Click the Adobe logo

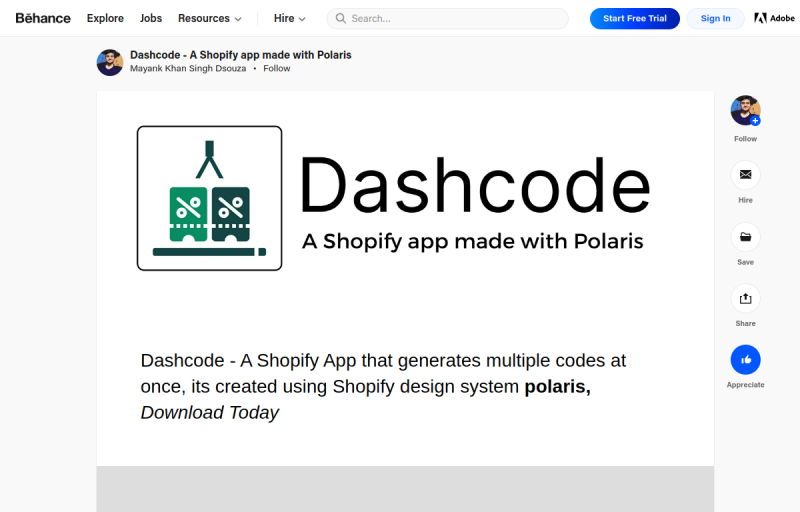(x=774, y=18)
